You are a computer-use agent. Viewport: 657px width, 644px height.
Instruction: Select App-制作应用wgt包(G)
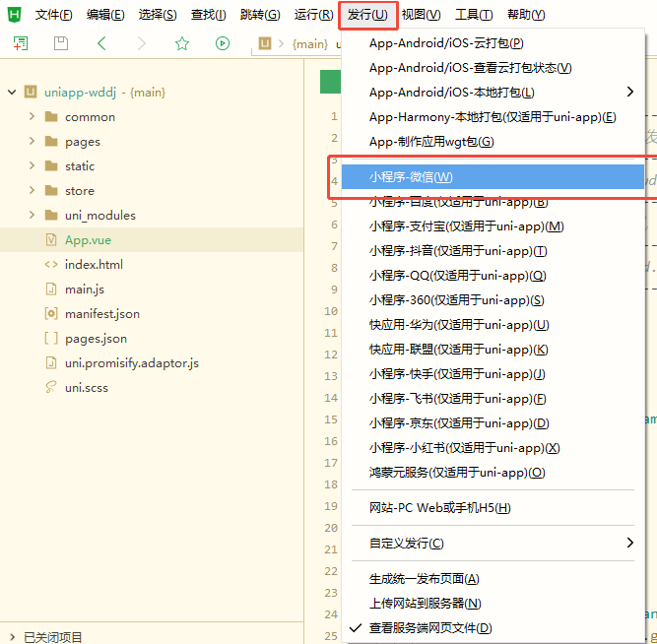click(x=493, y=142)
